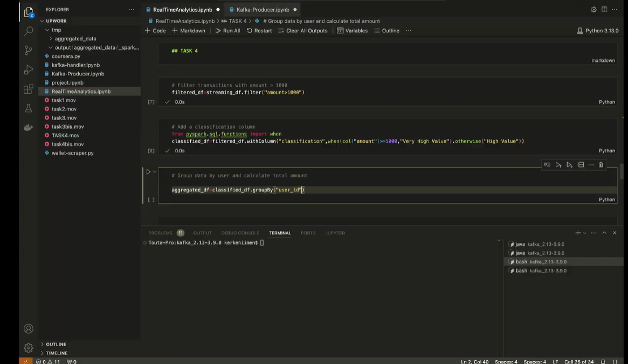Change cell language mode labeled Python in active cell
This screenshot has height=364, width=628.
tap(607, 200)
